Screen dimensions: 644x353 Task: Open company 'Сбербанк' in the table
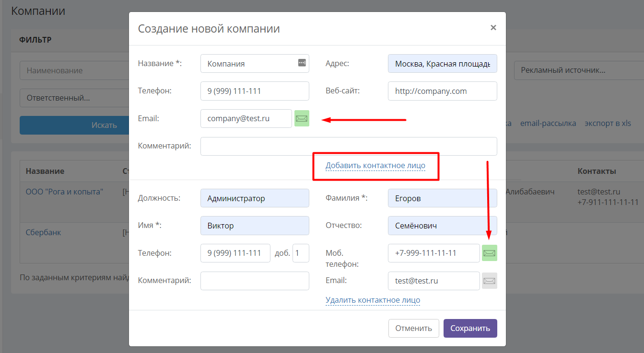43,232
